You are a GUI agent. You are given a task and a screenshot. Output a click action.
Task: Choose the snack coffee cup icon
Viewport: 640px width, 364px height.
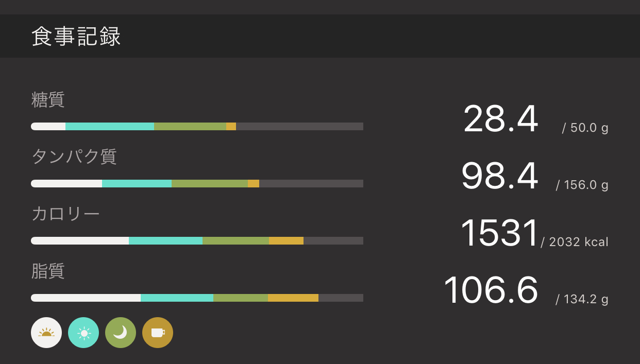(x=158, y=333)
